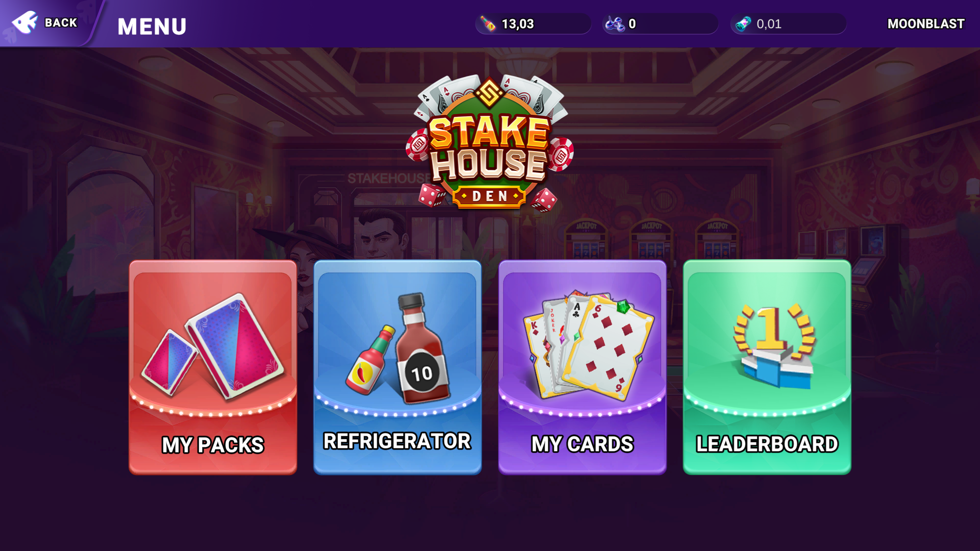
Task: Open the LEADERBOARD tile
Action: coord(767,367)
